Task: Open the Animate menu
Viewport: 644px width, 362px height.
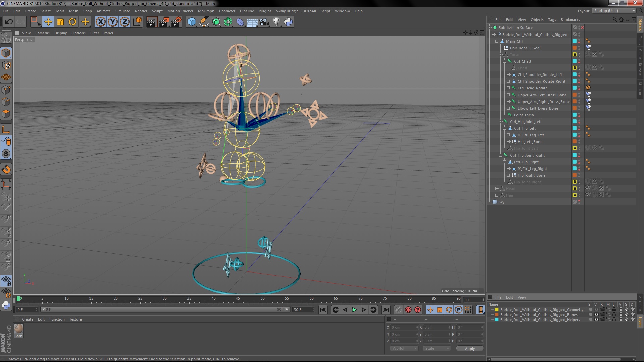Action: point(103,11)
